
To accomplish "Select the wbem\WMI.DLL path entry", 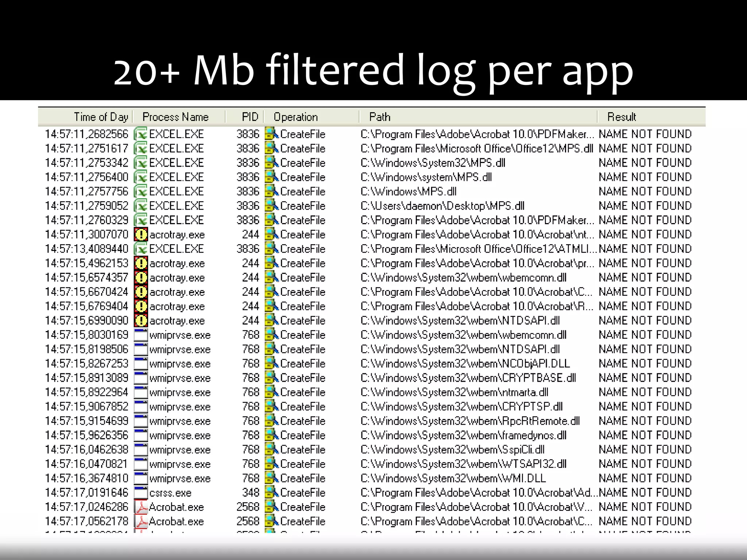I will point(453,478).
